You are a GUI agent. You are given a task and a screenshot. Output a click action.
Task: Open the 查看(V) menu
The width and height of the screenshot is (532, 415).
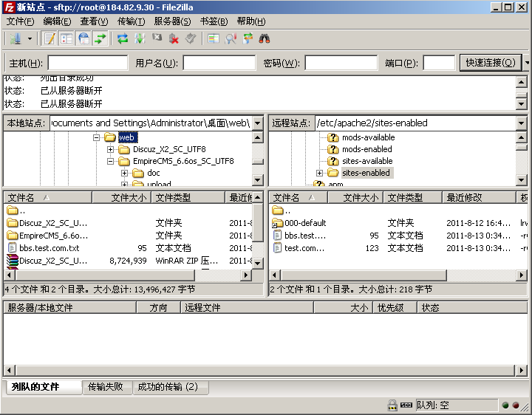(x=94, y=21)
